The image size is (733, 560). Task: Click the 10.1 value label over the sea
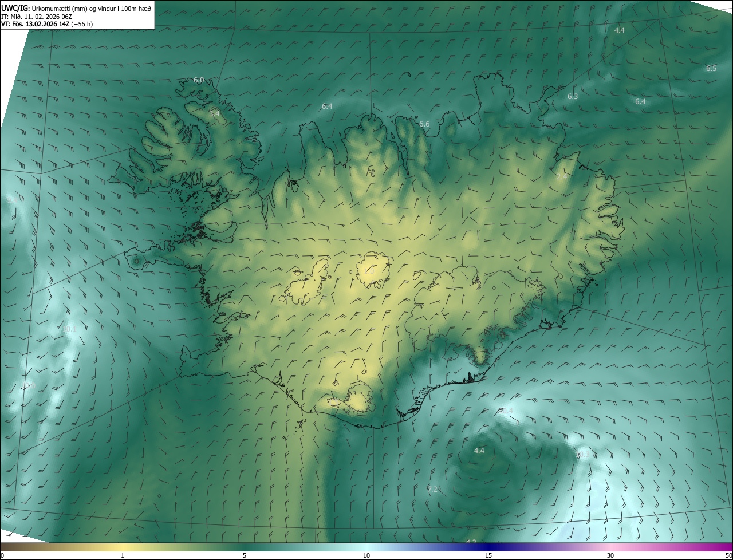point(69,330)
